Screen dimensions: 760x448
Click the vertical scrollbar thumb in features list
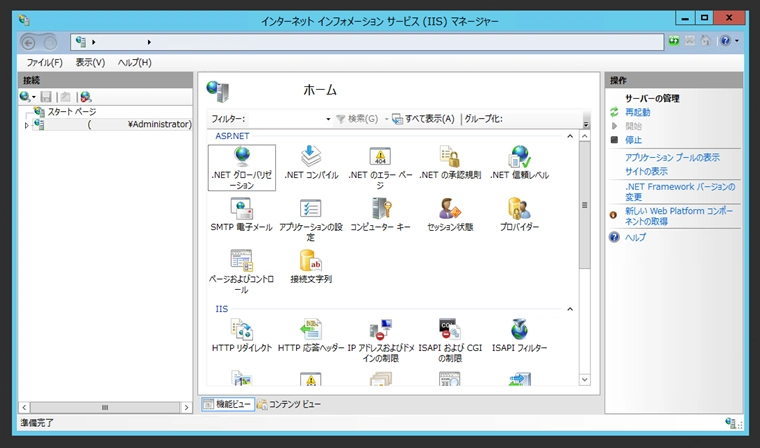point(585,205)
